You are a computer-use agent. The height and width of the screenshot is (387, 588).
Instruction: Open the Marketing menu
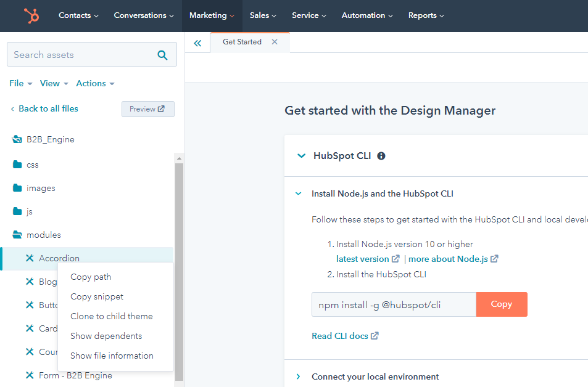pyautogui.click(x=212, y=15)
